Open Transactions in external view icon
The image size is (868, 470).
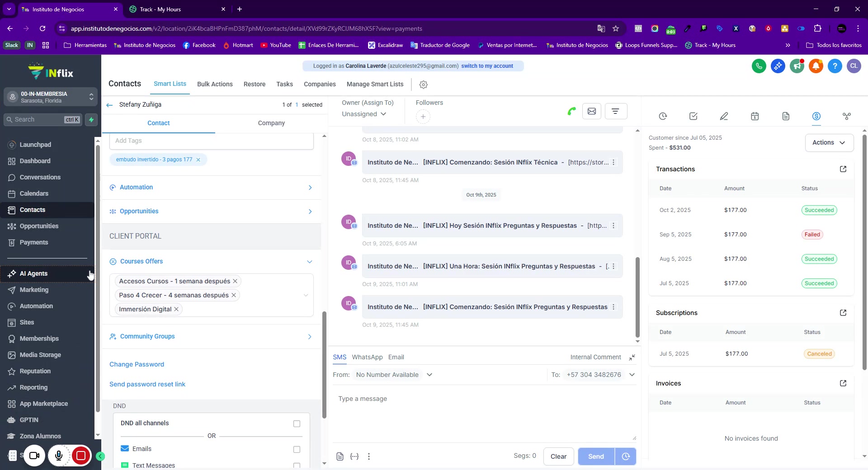pyautogui.click(x=843, y=169)
